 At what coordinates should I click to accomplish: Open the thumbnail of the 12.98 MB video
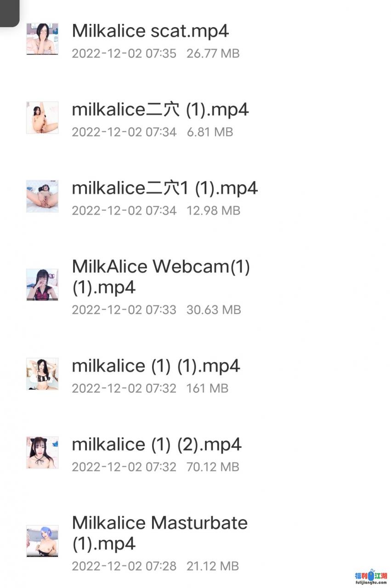(x=42, y=197)
